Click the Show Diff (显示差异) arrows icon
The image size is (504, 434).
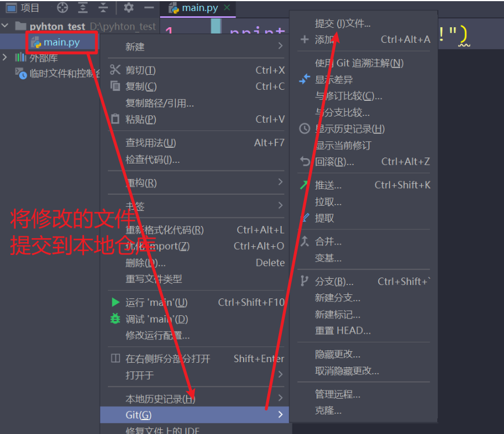(304, 79)
